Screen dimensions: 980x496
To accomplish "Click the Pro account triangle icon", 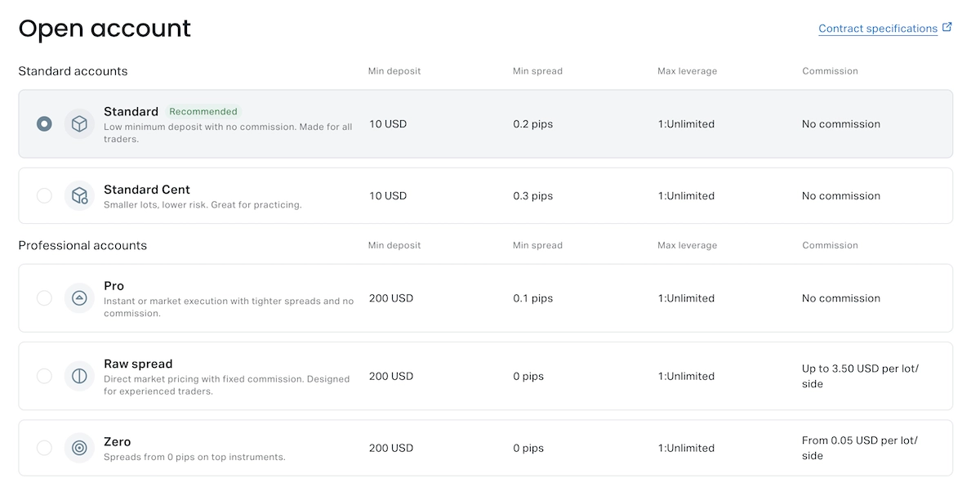I will point(79,298).
